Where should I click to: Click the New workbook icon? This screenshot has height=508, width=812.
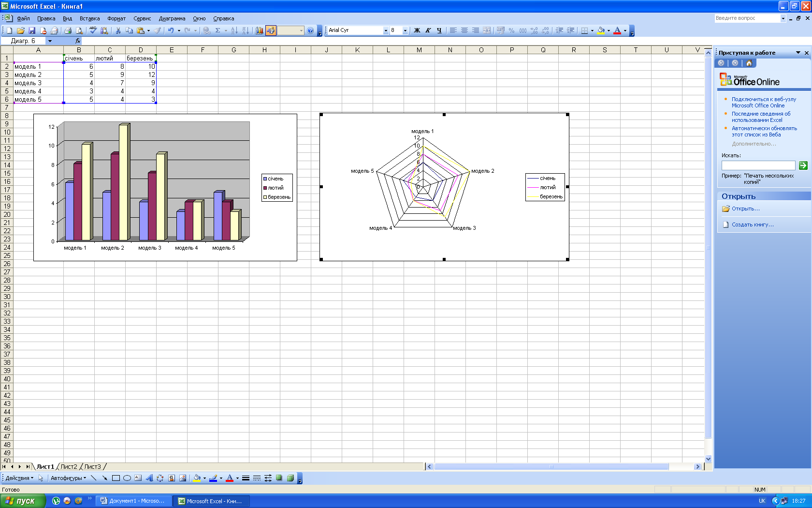point(9,30)
